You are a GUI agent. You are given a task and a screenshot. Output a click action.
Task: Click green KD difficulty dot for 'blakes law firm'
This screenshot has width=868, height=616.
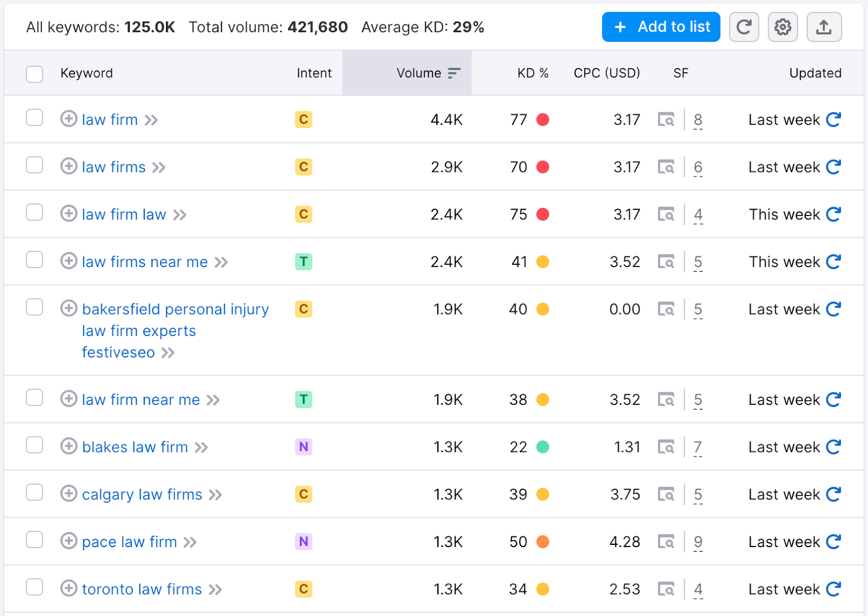click(x=542, y=447)
